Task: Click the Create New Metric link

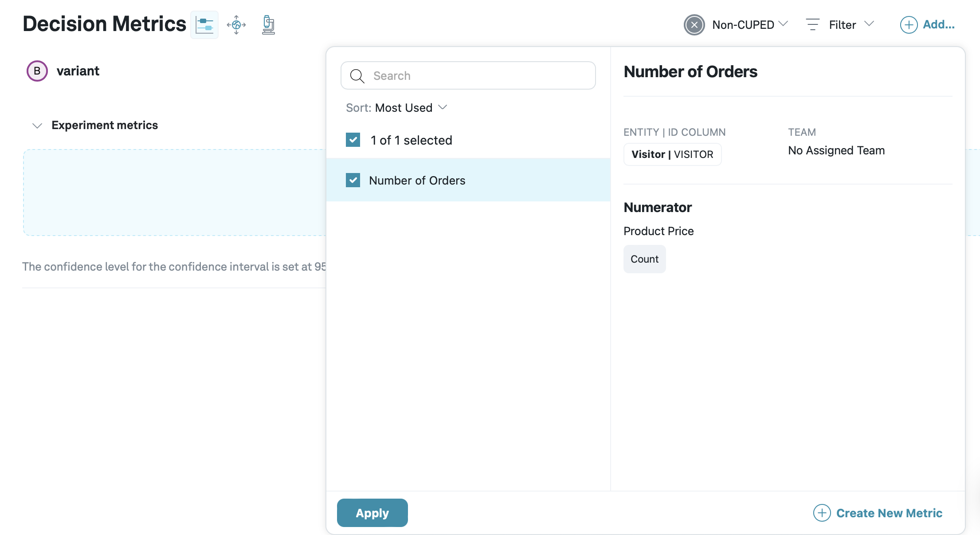Action: tap(889, 513)
